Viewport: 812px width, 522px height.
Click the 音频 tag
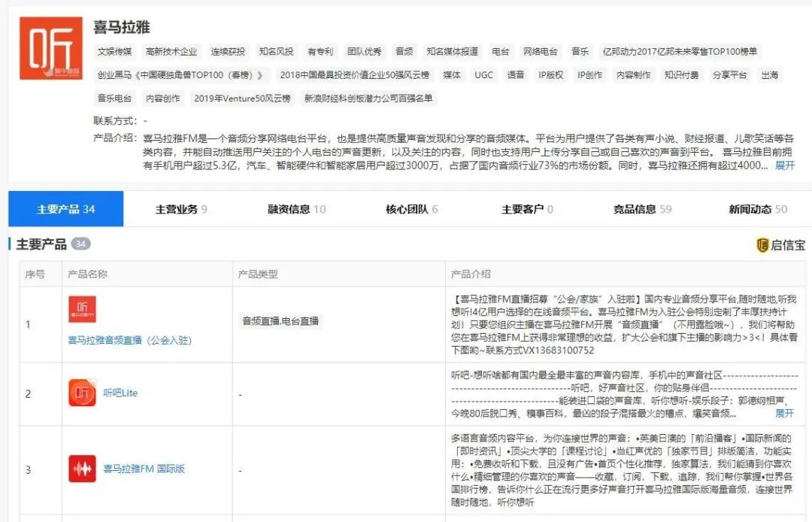click(404, 52)
